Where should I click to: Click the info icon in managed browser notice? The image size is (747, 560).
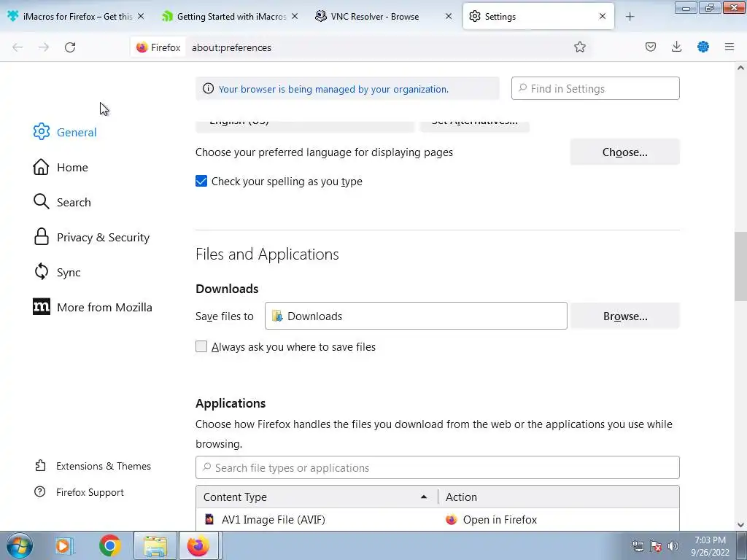click(x=208, y=88)
